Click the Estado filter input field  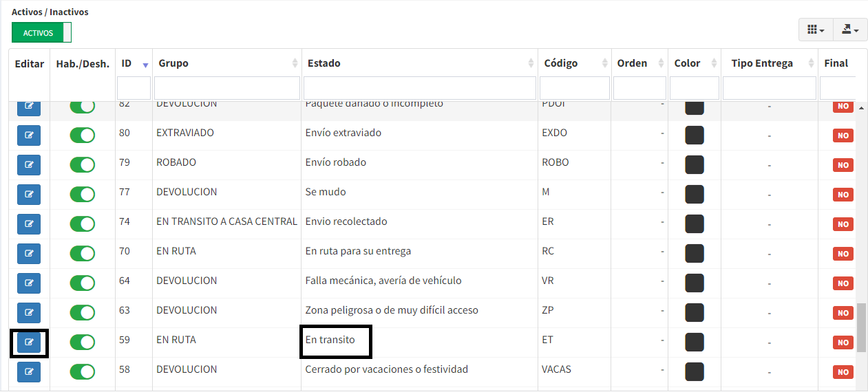pos(419,88)
